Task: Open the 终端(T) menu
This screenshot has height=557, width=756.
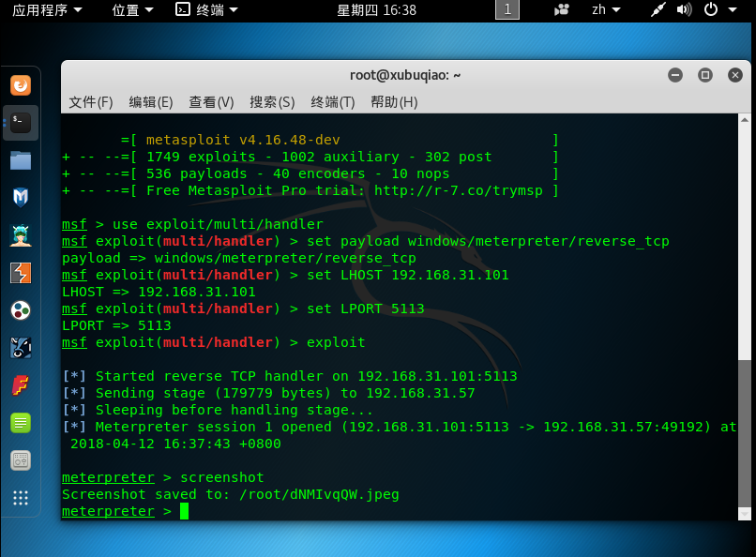Action: coord(333,102)
